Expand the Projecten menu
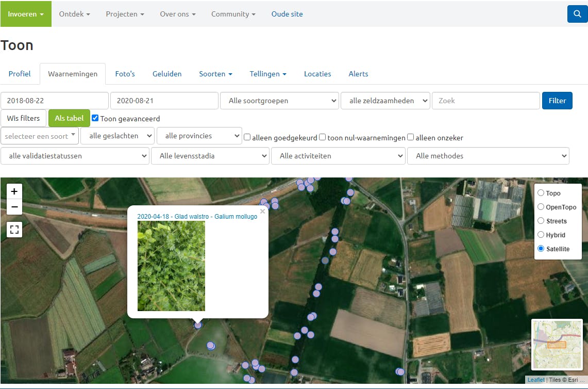 coord(125,14)
